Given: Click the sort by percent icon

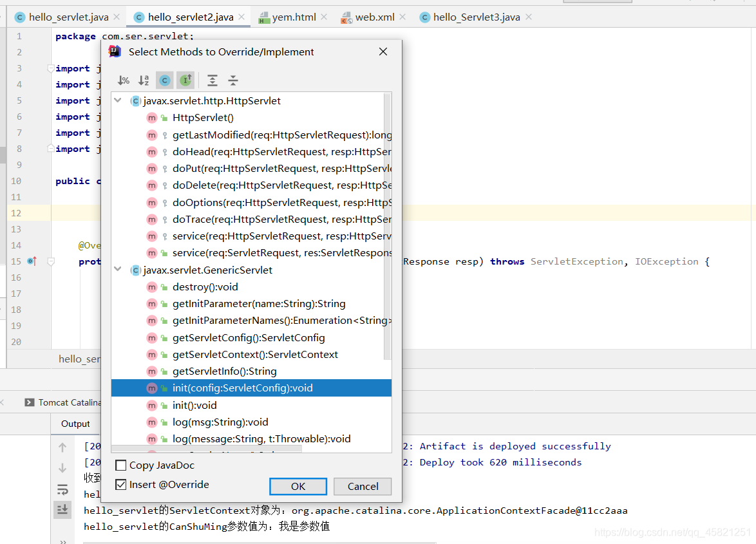Looking at the screenshot, I should coord(123,80).
